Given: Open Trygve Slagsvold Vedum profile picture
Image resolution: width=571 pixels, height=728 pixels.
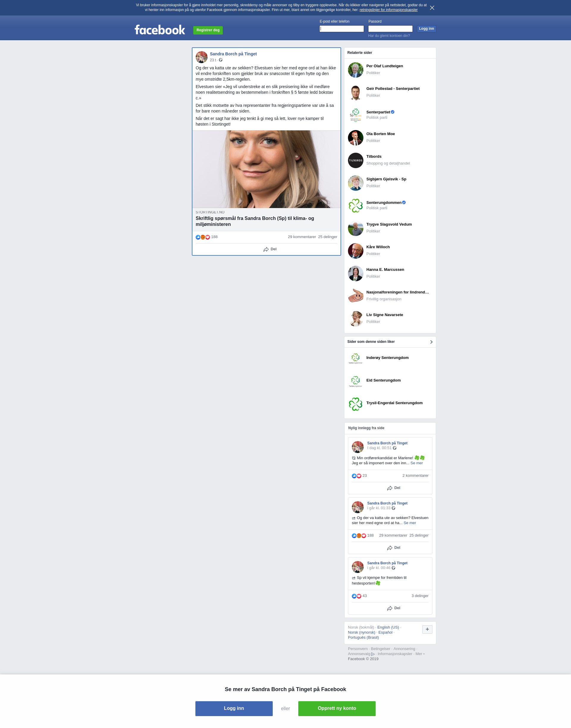Looking at the screenshot, I should pyautogui.click(x=355, y=228).
